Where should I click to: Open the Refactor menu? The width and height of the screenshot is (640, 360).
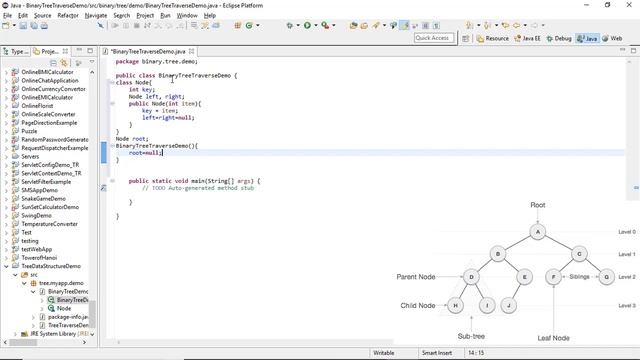68,16
